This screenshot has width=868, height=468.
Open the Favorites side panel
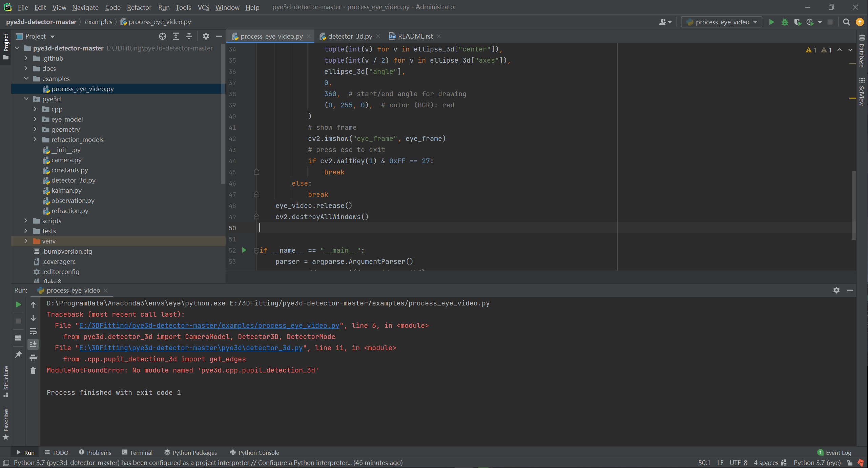pyautogui.click(x=6, y=424)
